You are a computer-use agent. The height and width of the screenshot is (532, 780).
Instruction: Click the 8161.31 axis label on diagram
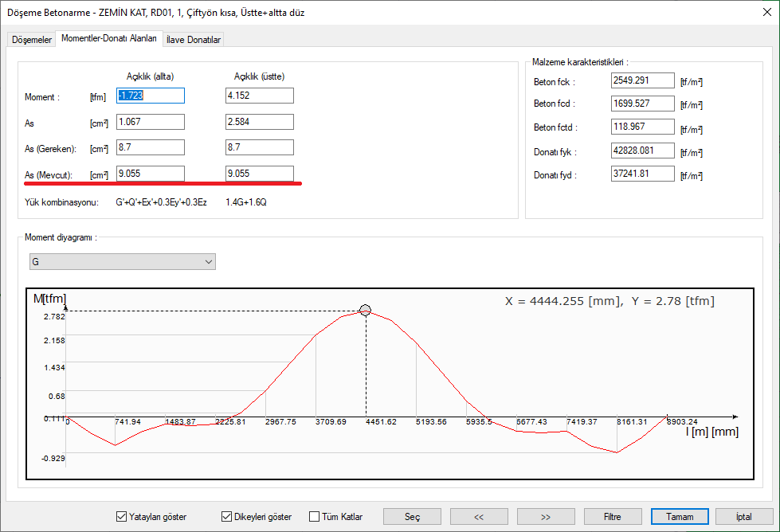pos(633,421)
